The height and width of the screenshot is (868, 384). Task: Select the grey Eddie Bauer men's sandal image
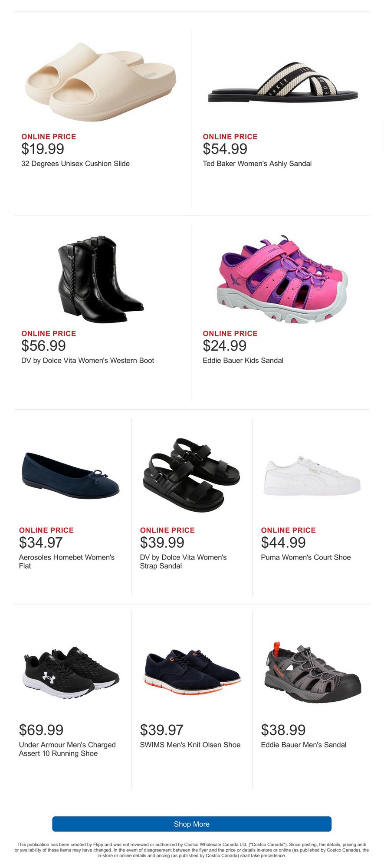tap(312, 671)
